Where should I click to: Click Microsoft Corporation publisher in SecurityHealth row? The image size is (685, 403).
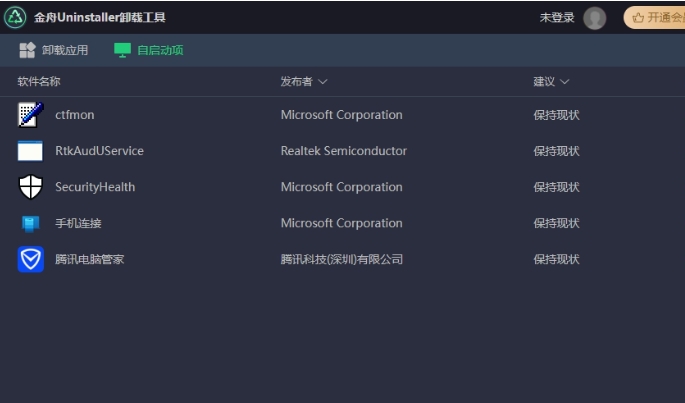click(342, 187)
